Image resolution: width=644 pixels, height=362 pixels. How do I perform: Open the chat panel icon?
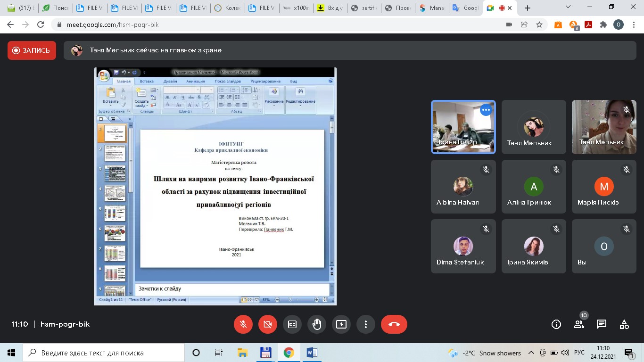pos(601,324)
